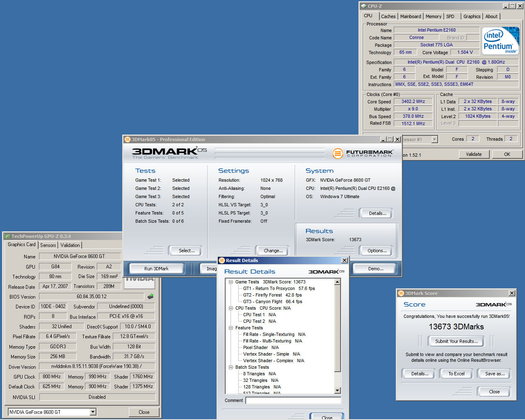The image size is (525, 420).
Task: Open the processor selection dropdown in CPU-Z
Action: pos(434,139)
